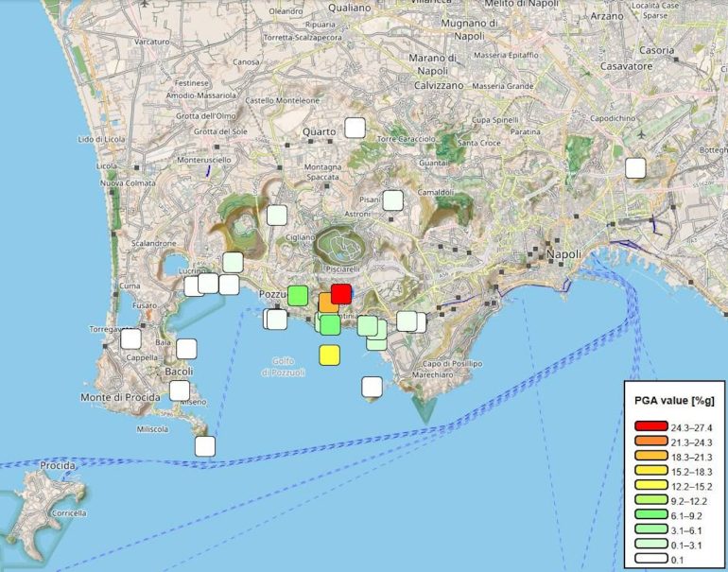
Task: Click the red 24.3–27.4 legend swatch
Action: (x=650, y=428)
